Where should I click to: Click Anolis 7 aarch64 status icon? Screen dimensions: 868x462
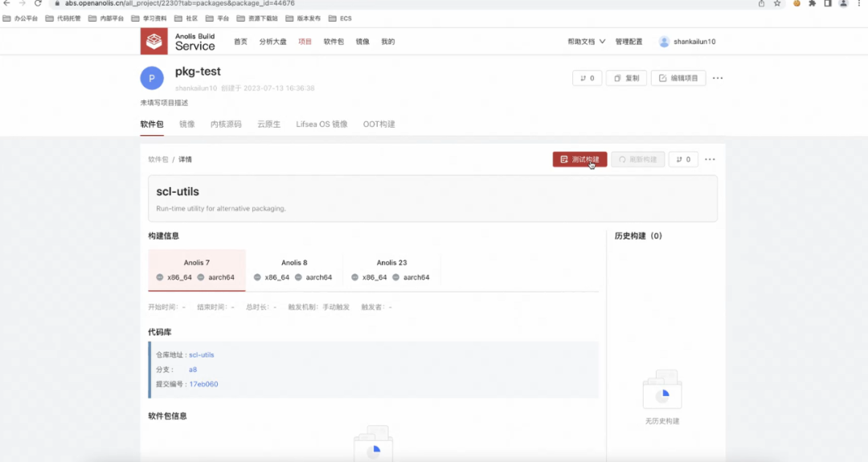pyautogui.click(x=201, y=277)
